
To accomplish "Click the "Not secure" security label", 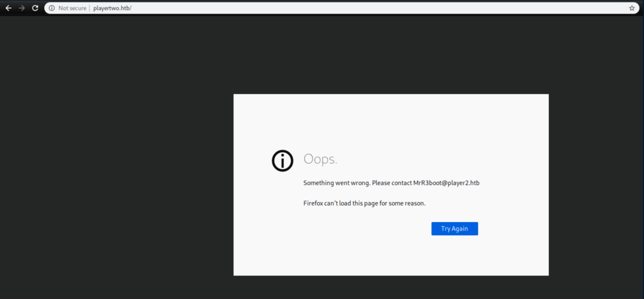I will (x=72, y=8).
